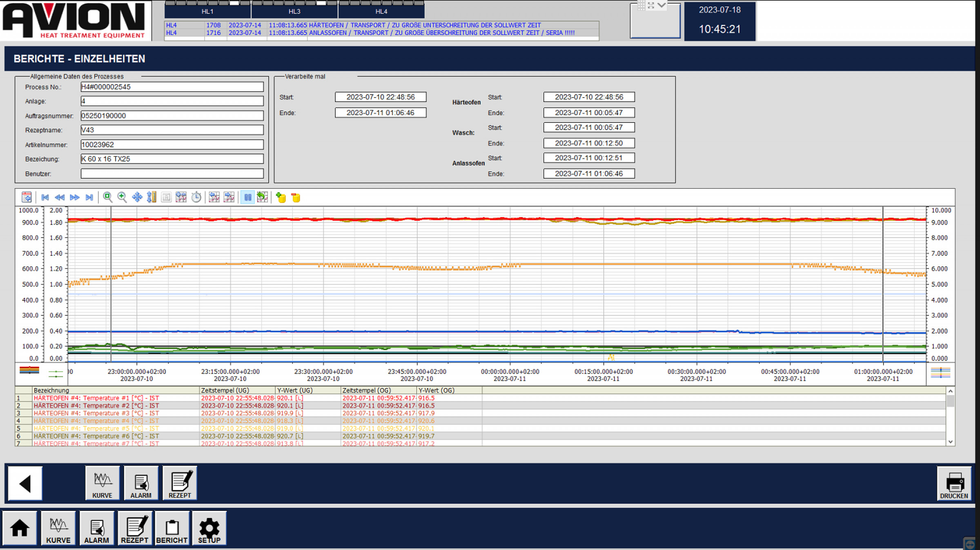This screenshot has height=550, width=980.
Task: Open the time selection dialog icon
Action: coord(27,197)
